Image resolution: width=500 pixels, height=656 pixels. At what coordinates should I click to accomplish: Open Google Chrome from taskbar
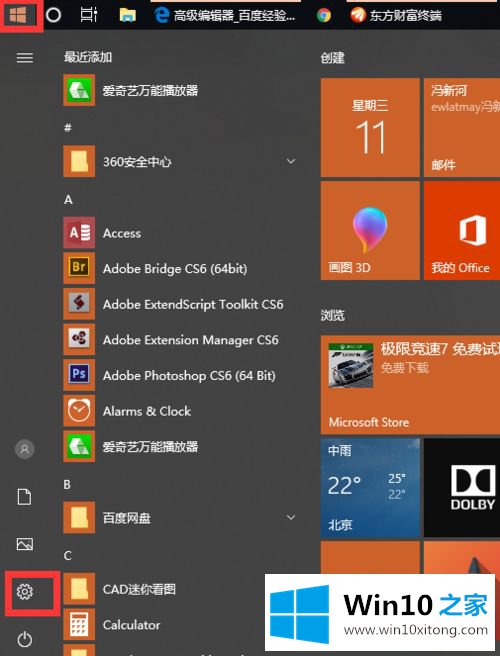324,16
